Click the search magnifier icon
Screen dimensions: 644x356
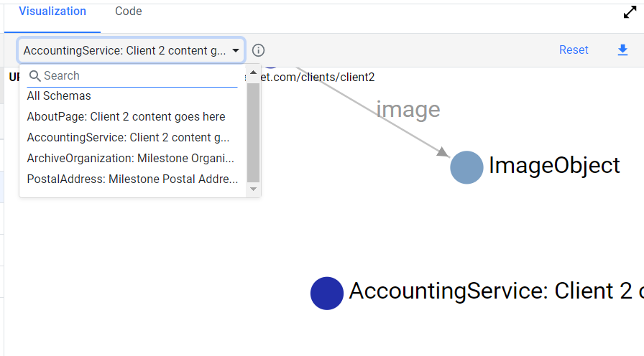pos(35,76)
